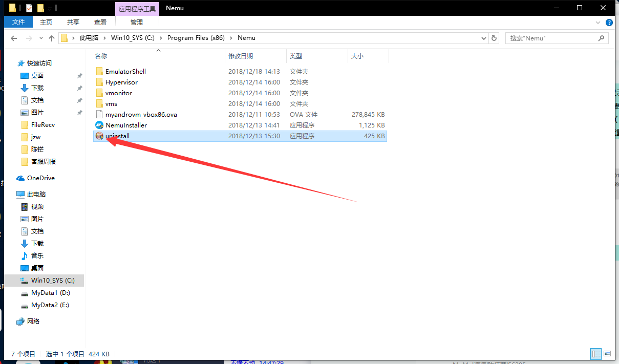Select MyData1 (D:) drive in sidebar
The image size is (619, 364).
tap(50, 293)
